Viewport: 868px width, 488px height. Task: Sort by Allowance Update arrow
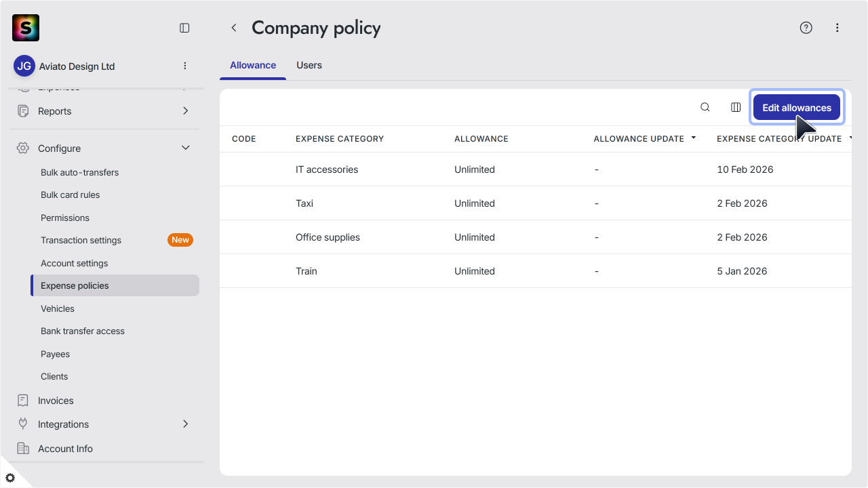694,138
